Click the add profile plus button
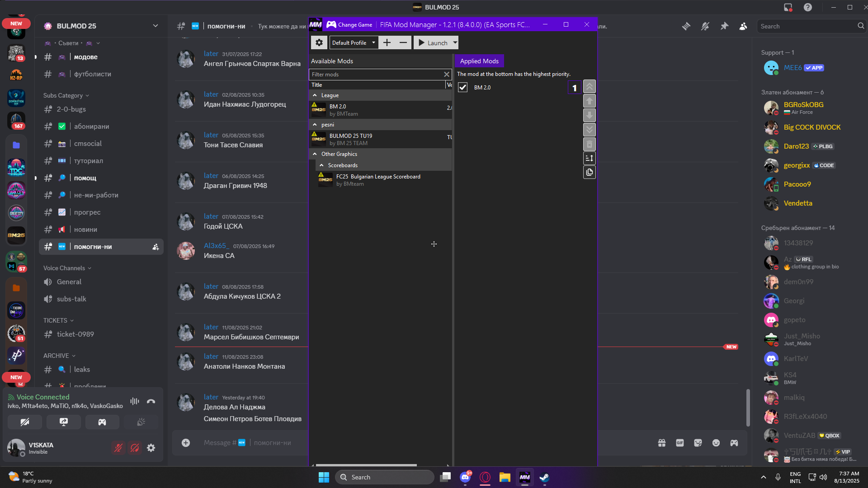The height and width of the screenshot is (488, 868). tap(387, 42)
